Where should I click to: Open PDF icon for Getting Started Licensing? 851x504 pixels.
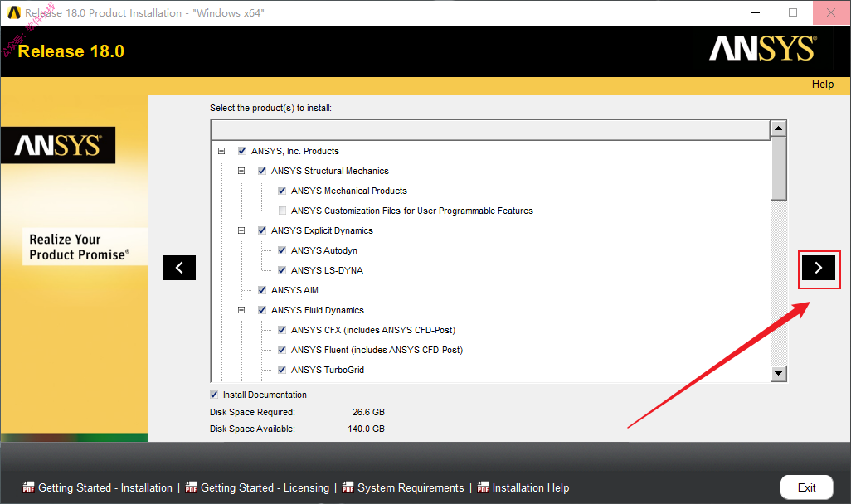click(191, 487)
